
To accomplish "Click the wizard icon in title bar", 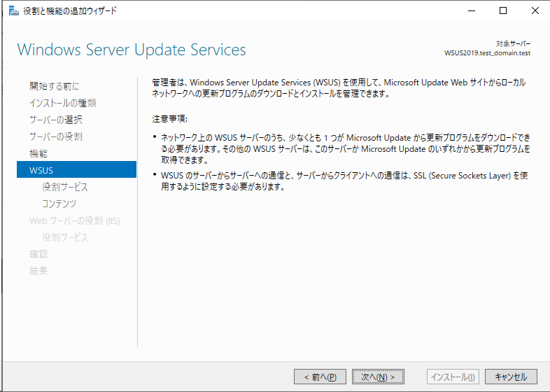I will [x=14, y=11].
